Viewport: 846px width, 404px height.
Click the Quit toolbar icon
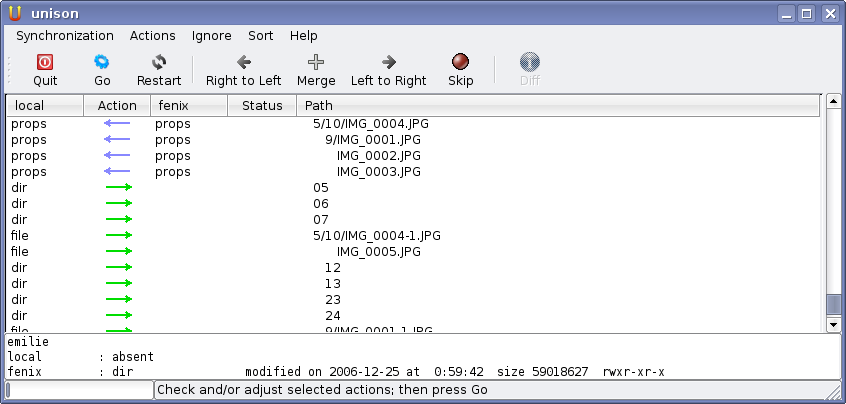(45, 62)
